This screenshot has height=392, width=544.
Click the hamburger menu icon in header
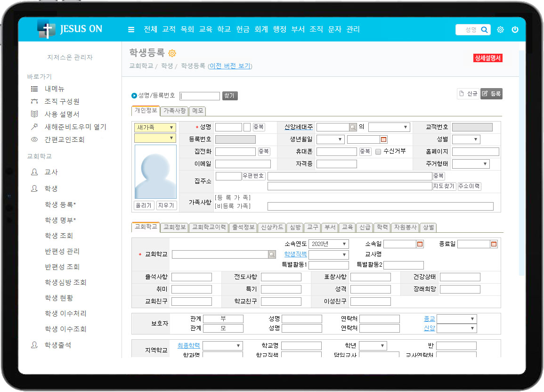[131, 30]
